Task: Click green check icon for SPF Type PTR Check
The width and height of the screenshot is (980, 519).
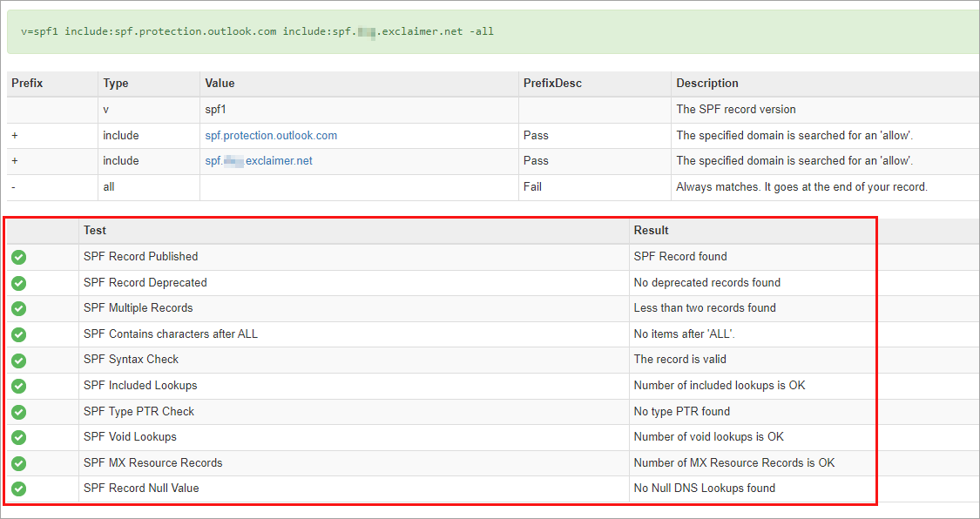Action: 19,412
